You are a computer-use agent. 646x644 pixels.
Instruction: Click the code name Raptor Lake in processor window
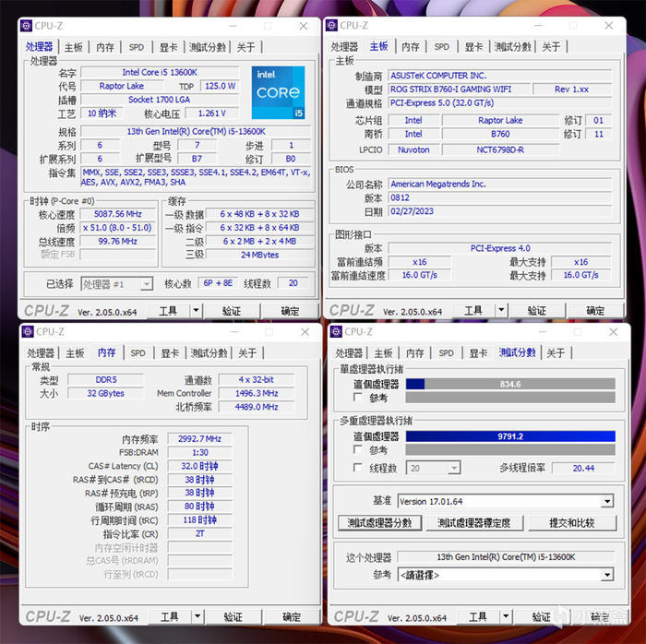pyautogui.click(x=122, y=86)
